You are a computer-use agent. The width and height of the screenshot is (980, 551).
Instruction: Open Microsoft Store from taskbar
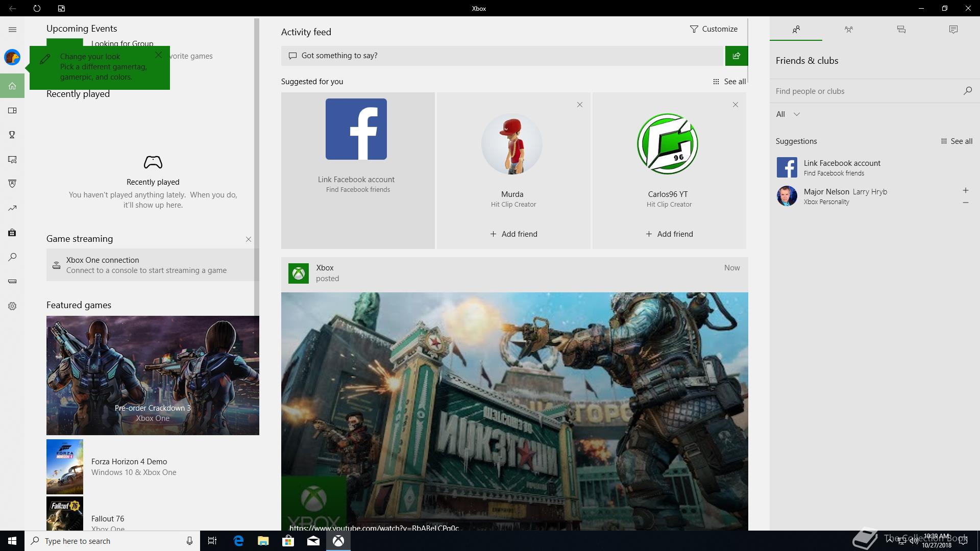(288, 541)
